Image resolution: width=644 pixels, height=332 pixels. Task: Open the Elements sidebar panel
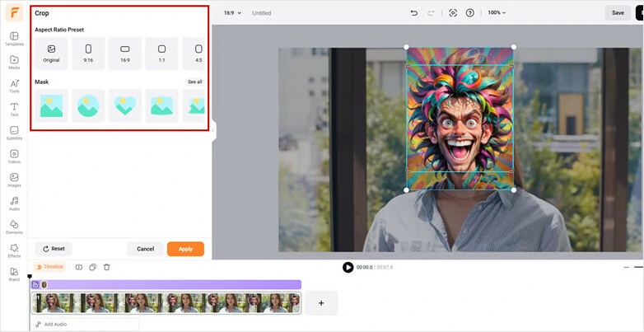tap(14, 227)
